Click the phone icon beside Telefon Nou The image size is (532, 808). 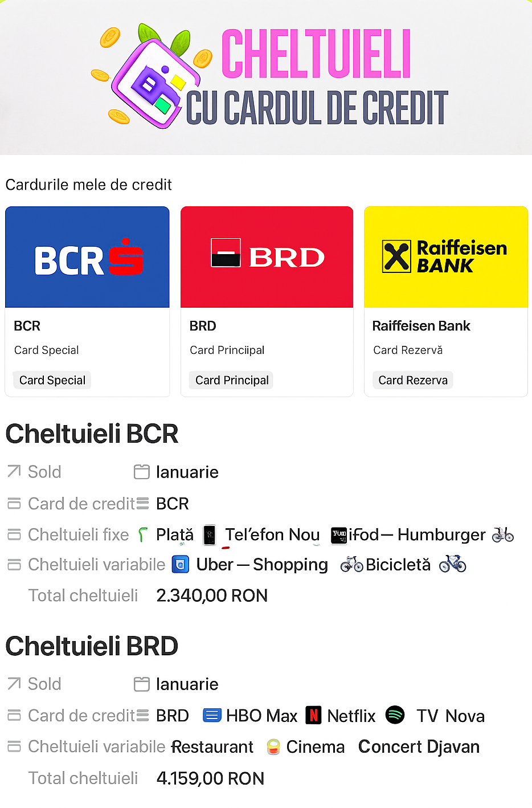pyautogui.click(x=210, y=535)
